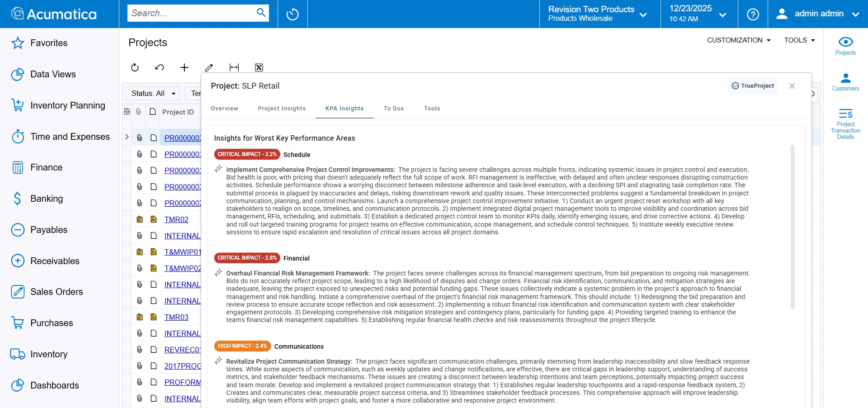Viewport: 868px width, 408px height.
Task: Add a new record with plus icon
Action: click(x=184, y=67)
